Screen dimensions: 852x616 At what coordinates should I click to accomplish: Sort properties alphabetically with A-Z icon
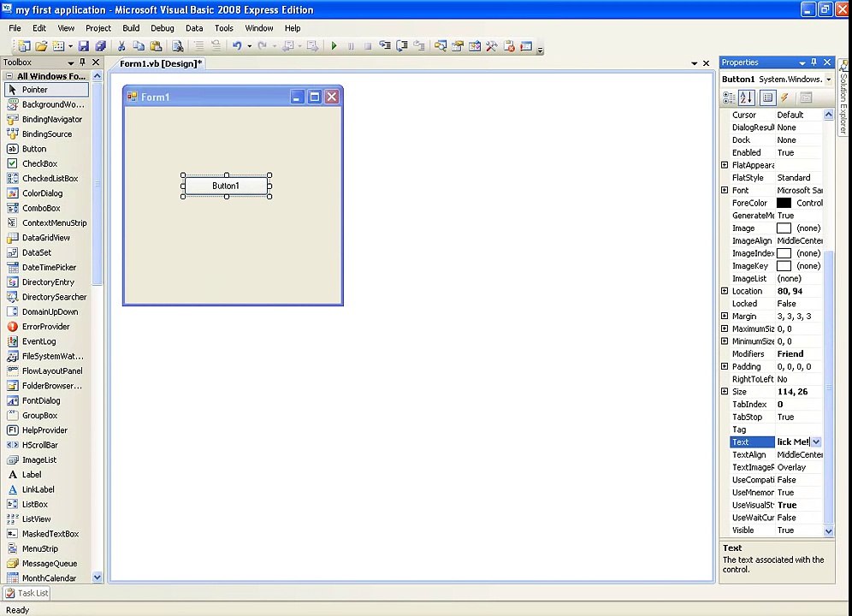point(747,98)
